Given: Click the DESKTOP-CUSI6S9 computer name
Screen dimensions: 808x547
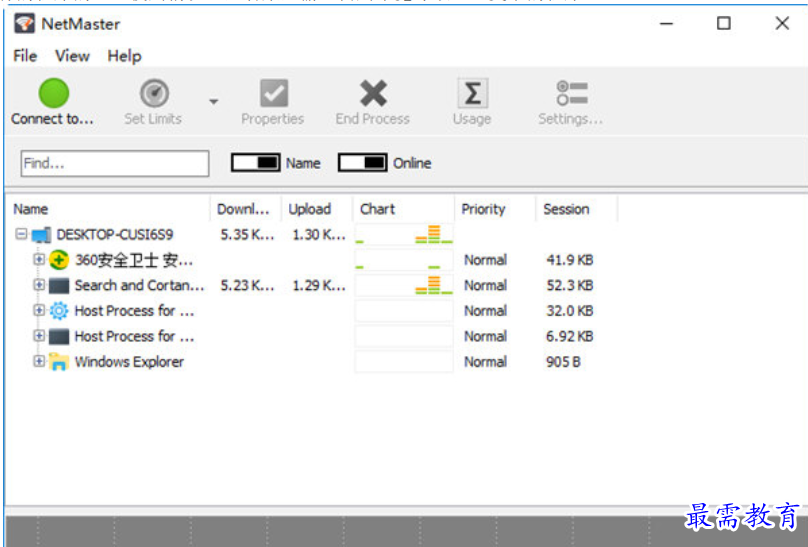Looking at the screenshot, I should 115,235.
